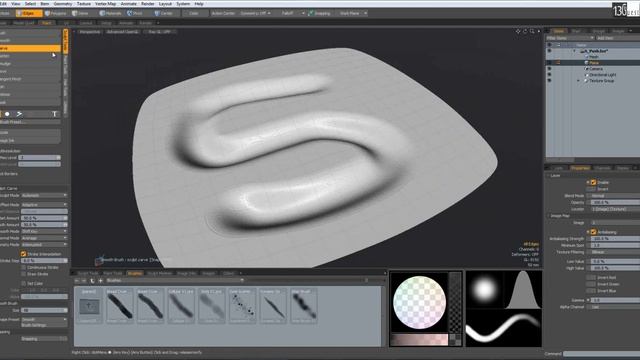Open the Texture menu

click(x=84, y=4)
